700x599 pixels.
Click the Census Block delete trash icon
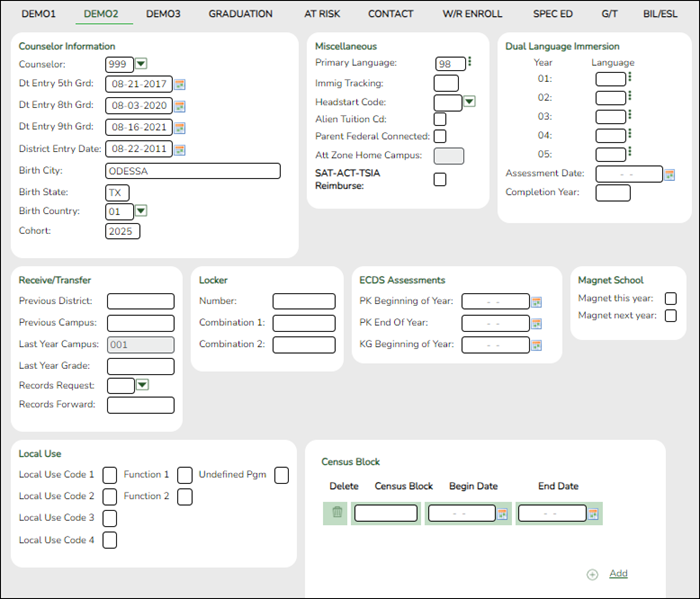(337, 512)
